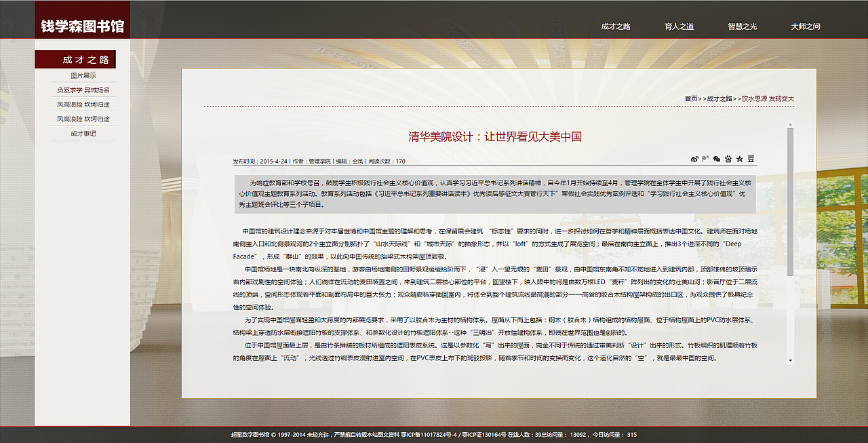
Task: Select the 成才之路 sidebar header
Action: click(x=75, y=60)
